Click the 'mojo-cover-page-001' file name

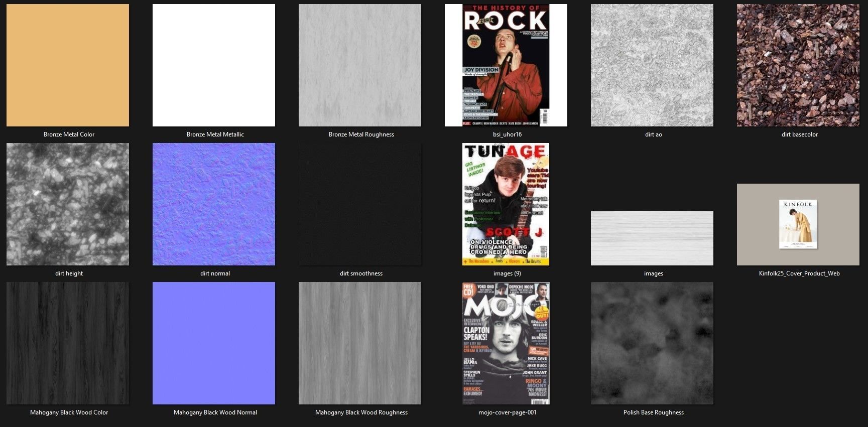click(508, 412)
